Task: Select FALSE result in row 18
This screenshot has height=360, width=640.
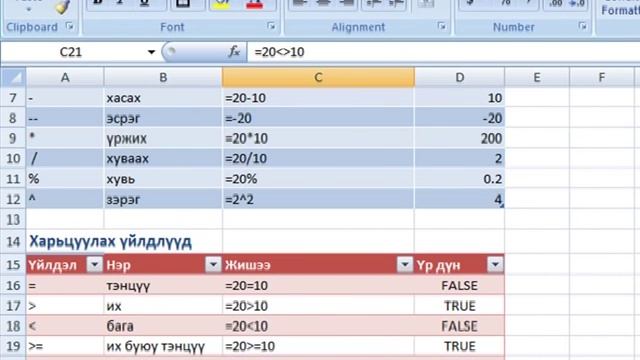Action: [460, 326]
